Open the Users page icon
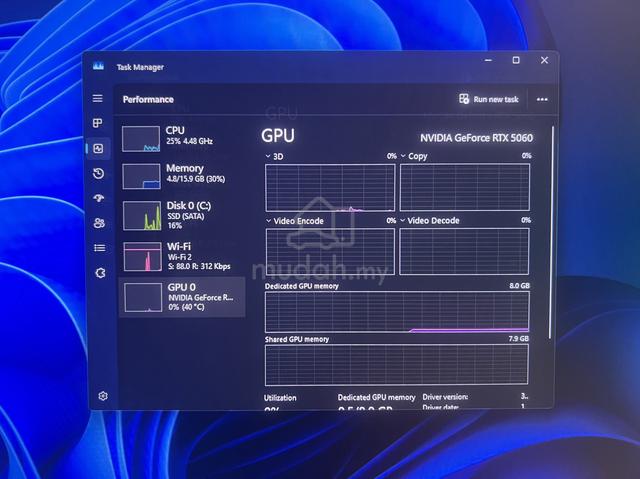Viewport: 640px width, 479px height. (x=99, y=223)
